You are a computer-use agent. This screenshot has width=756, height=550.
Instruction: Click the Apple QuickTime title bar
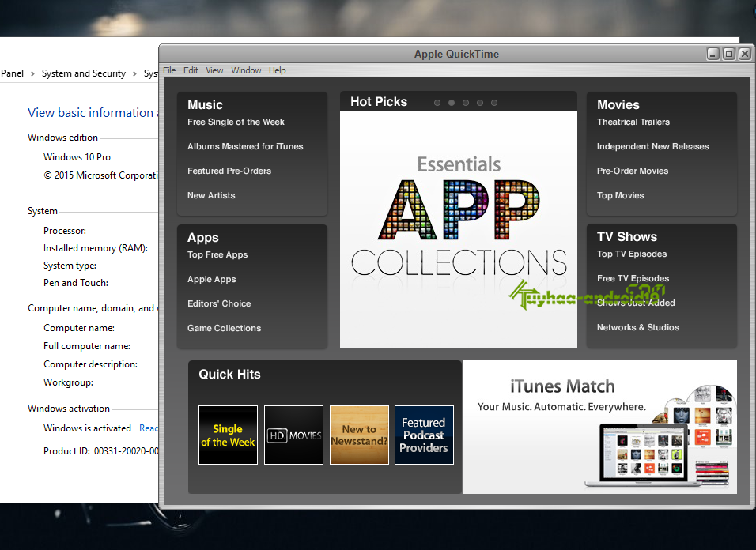coord(456,54)
